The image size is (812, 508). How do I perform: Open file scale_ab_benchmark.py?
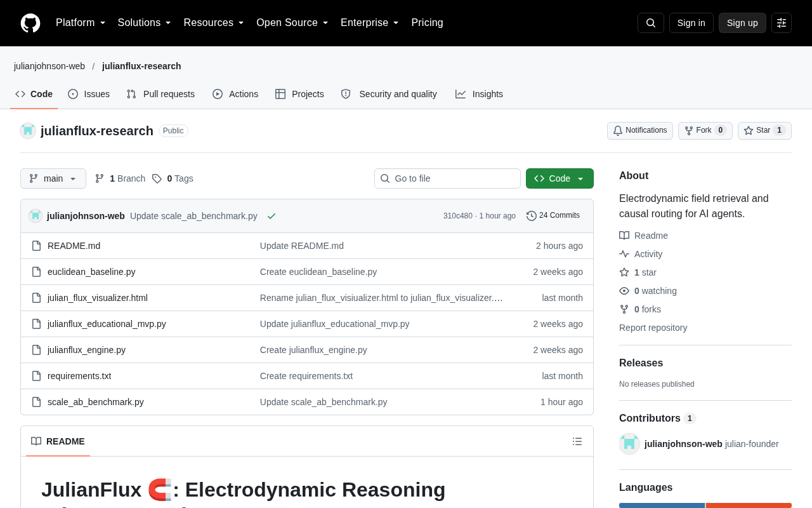coord(96,402)
